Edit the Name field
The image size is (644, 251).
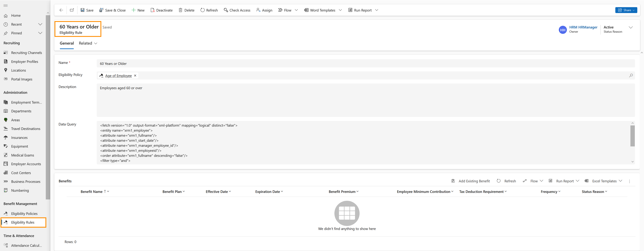point(365,64)
